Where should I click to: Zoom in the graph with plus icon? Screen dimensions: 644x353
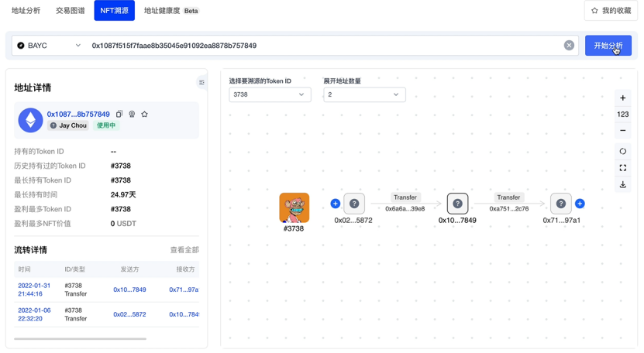click(622, 98)
